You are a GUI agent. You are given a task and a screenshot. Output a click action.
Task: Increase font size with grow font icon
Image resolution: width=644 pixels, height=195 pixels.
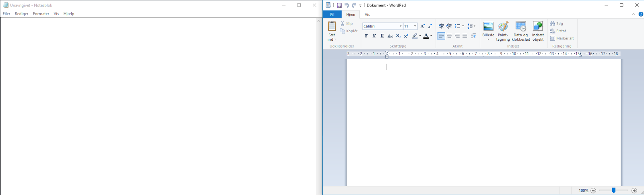[422, 26]
